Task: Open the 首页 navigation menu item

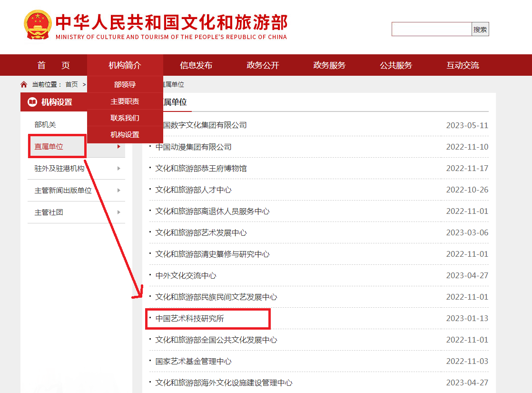Action: pos(54,65)
